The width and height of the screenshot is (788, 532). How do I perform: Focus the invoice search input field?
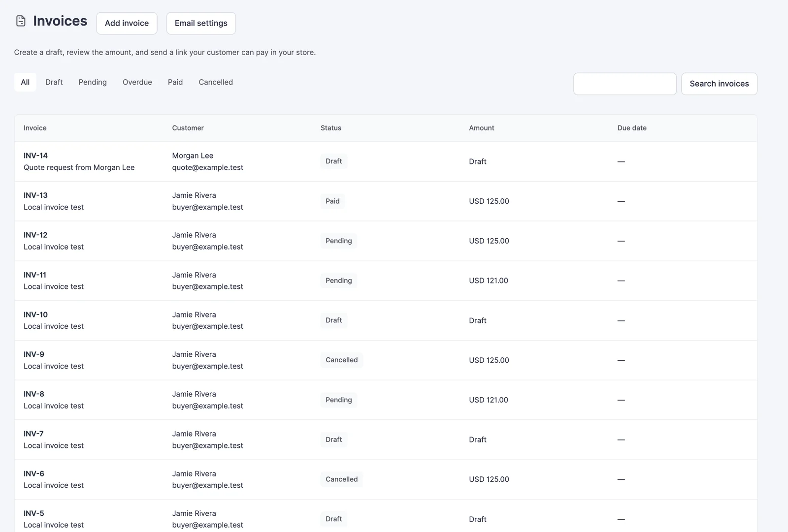click(x=625, y=84)
